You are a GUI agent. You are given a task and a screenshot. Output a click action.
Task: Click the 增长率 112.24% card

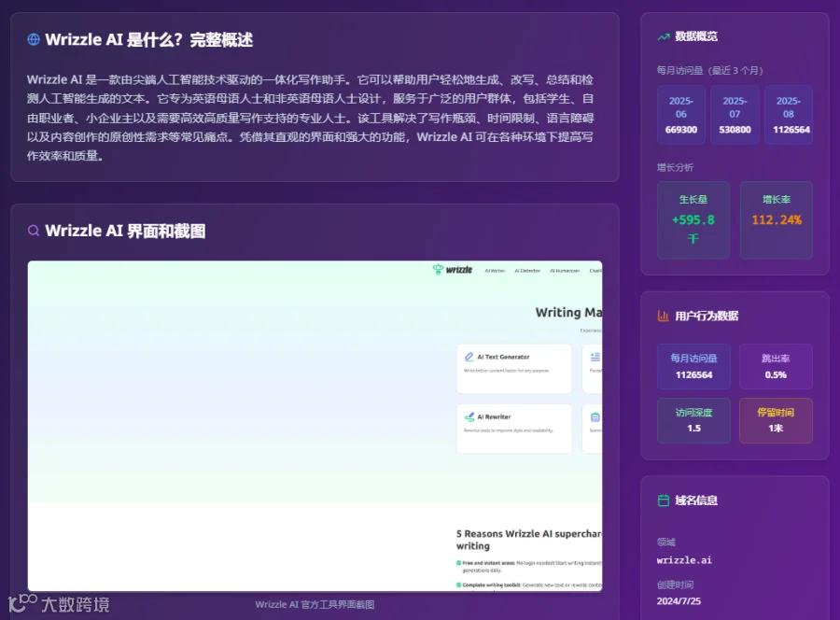tap(777, 220)
